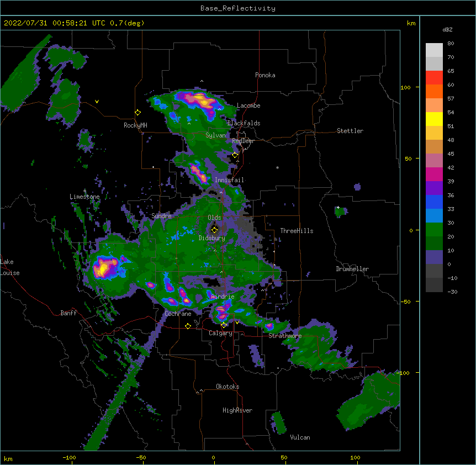The width and height of the screenshot is (476, 465).
Task: Click the Ponoka city label
Action: pyautogui.click(x=265, y=75)
